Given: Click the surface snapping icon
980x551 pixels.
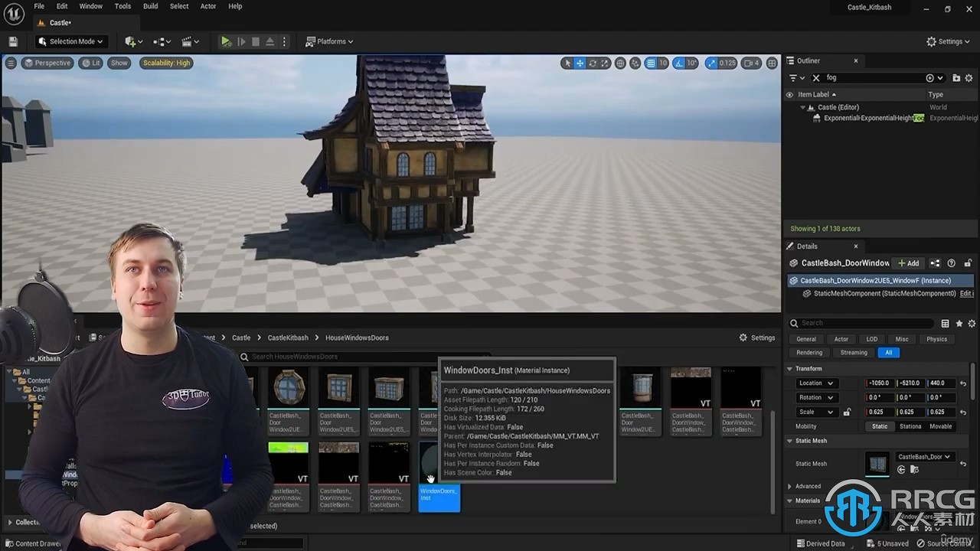Looking at the screenshot, I should (x=635, y=63).
